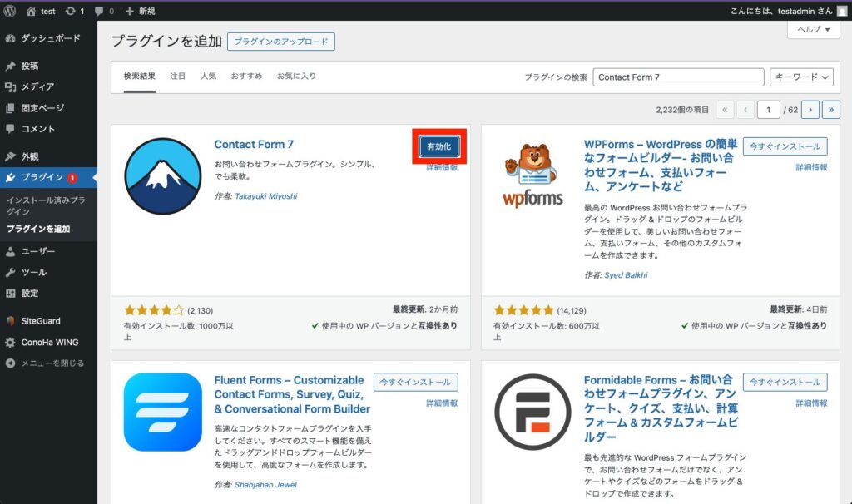Image resolution: width=852 pixels, height=504 pixels.
Task: Go to next results page
Action: (810, 110)
